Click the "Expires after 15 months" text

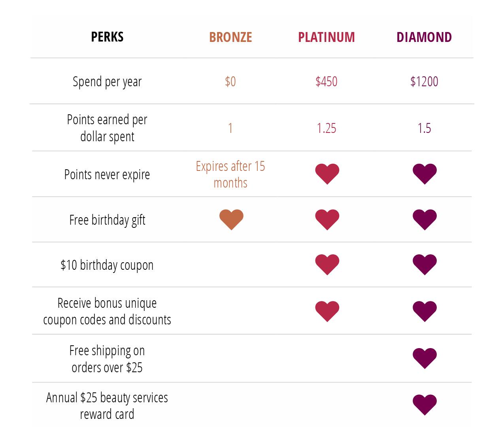pyautogui.click(x=230, y=174)
